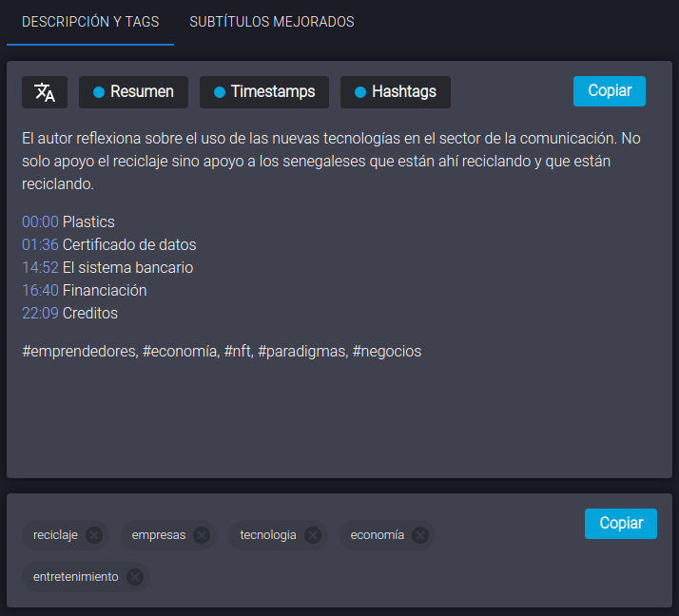Remove the empresas tag
Viewport: 679px width, 616px height.
pyautogui.click(x=202, y=535)
